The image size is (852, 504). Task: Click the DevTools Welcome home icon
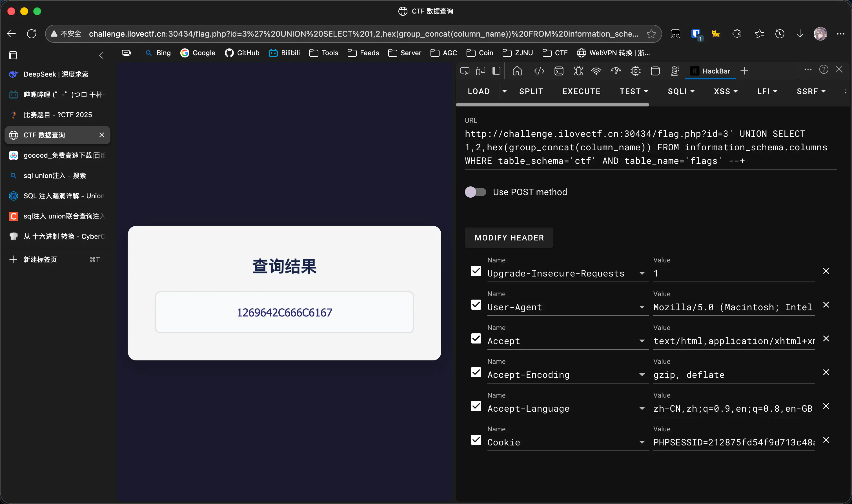pos(517,71)
